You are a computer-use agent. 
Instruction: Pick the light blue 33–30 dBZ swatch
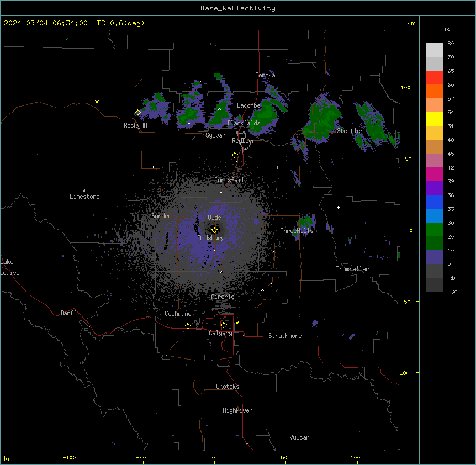coord(434,216)
